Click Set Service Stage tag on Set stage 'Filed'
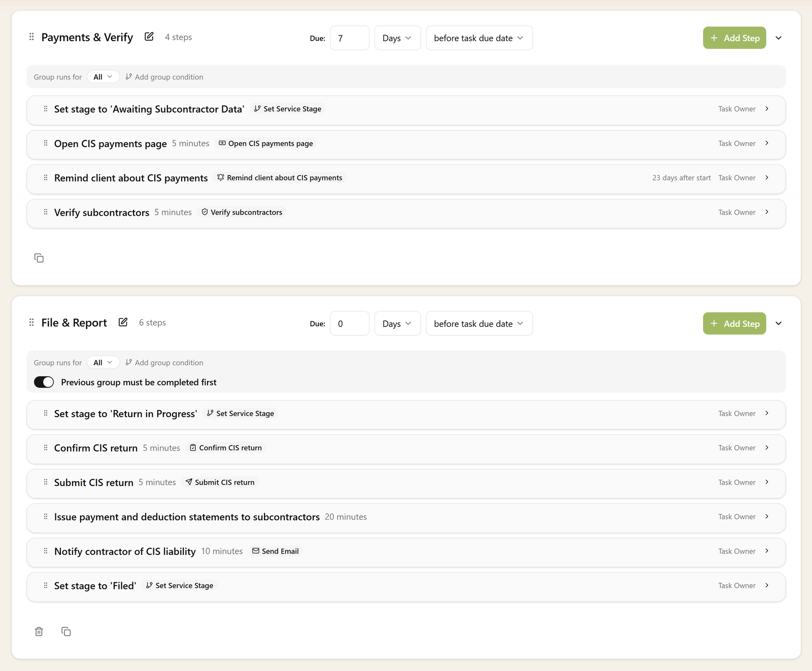Image resolution: width=812 pixels, height=671 pixels. tap(180, 585)
